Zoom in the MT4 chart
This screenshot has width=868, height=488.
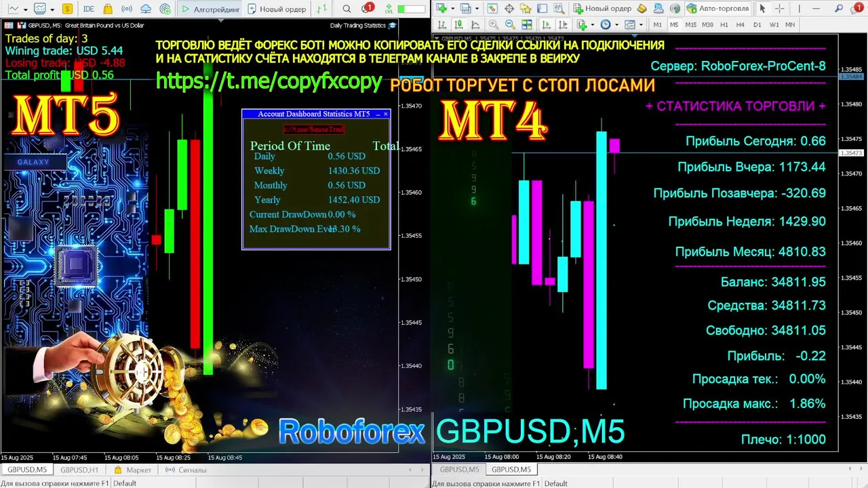[x=494, y=24]
